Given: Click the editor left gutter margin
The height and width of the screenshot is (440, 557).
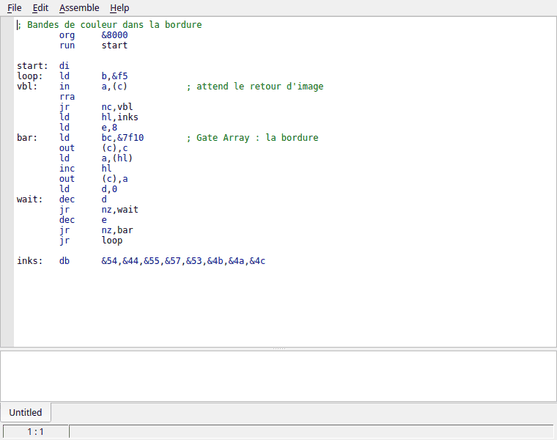Looking at the screenshot, I should (x=7, y=182).
